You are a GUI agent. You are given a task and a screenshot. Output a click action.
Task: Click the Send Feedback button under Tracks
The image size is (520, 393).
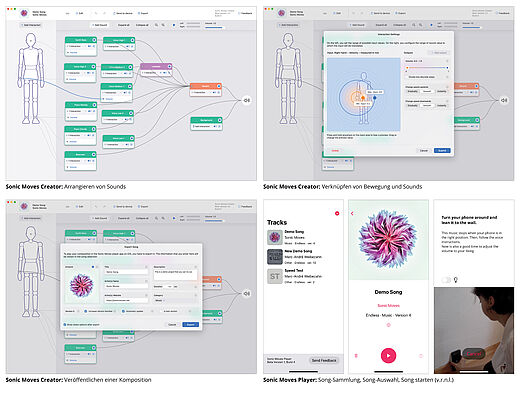[x=324, y=360]
